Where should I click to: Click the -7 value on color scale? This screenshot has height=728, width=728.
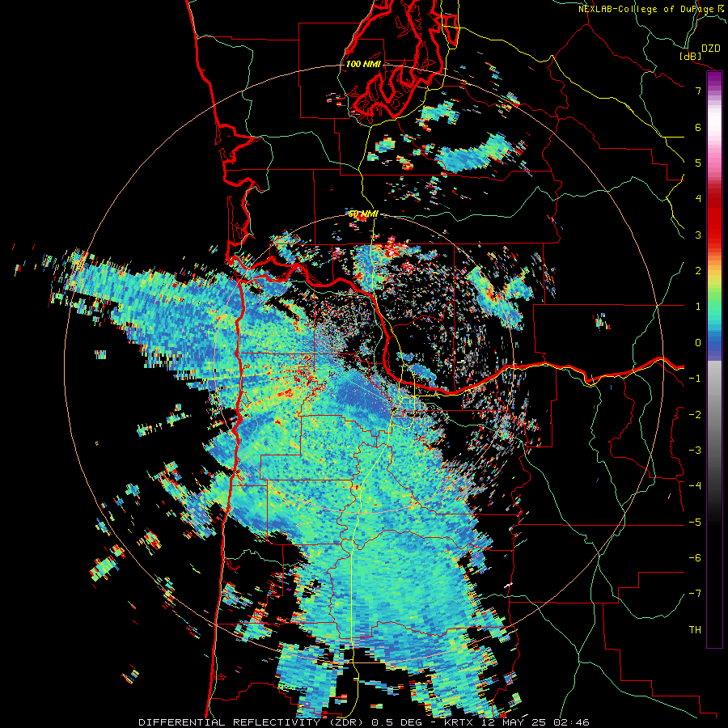[x=695, y=594]
